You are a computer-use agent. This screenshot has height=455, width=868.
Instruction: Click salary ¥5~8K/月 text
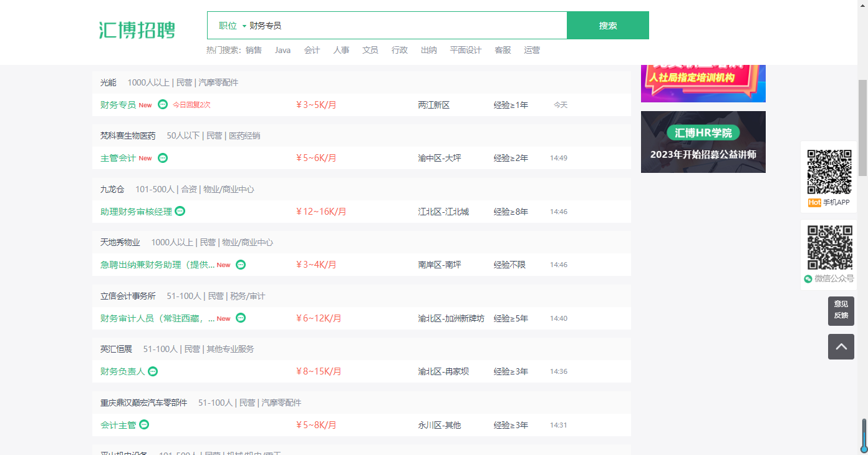point(316,425)
